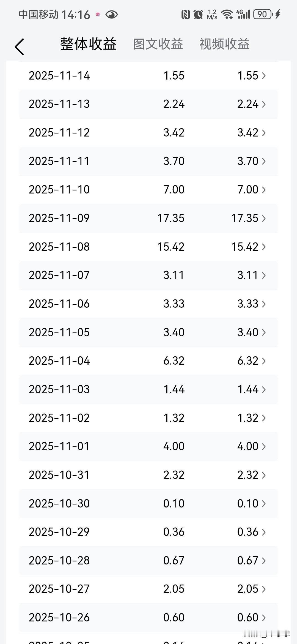Image resolution: width=297 pixels, height=644 pixels.
Task: Expand chevron beside 15.42 on 2025-11-08
Action: click(264, 247)
